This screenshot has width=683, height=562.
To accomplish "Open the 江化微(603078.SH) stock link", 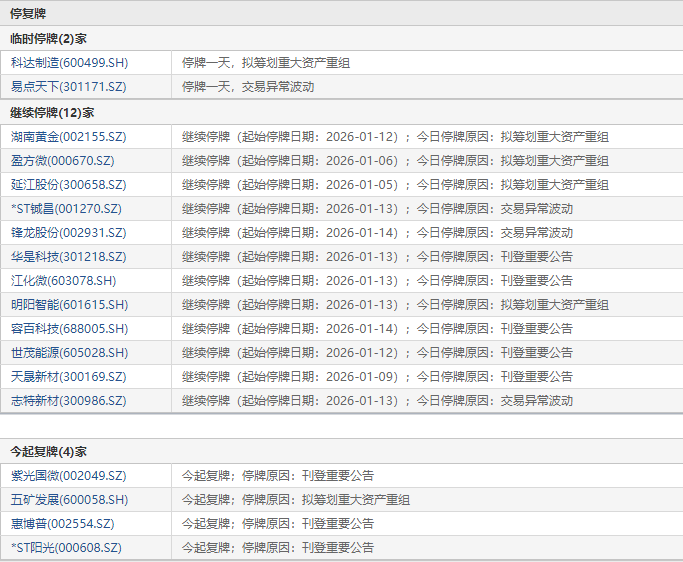I will tap(64, 281).
